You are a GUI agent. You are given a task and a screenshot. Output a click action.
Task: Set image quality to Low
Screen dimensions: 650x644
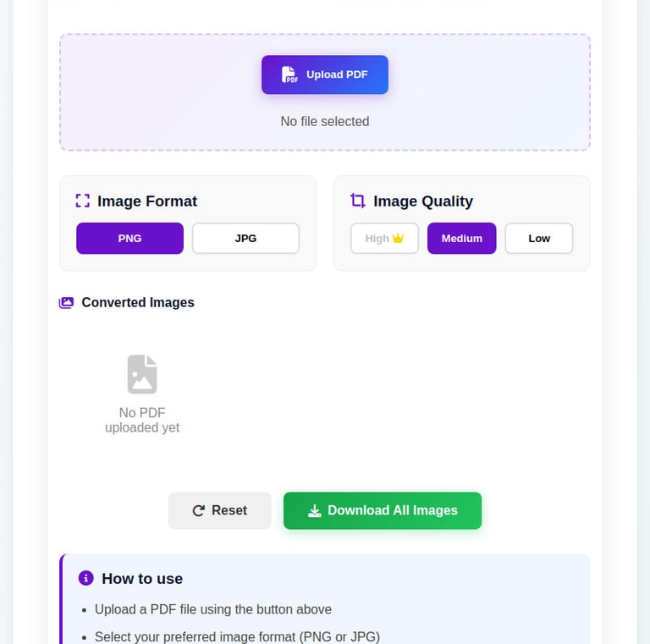click(539, 239)
